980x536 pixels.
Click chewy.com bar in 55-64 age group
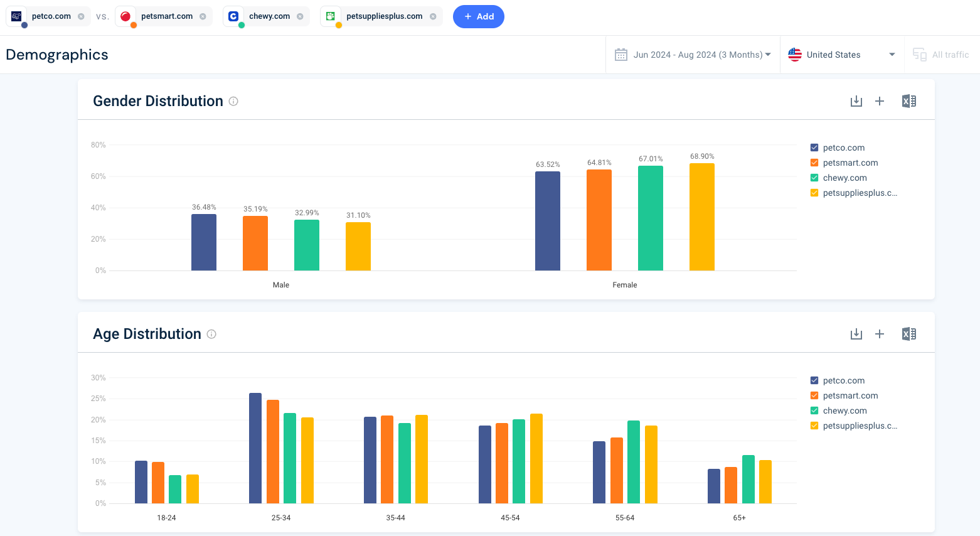[634, 462]
